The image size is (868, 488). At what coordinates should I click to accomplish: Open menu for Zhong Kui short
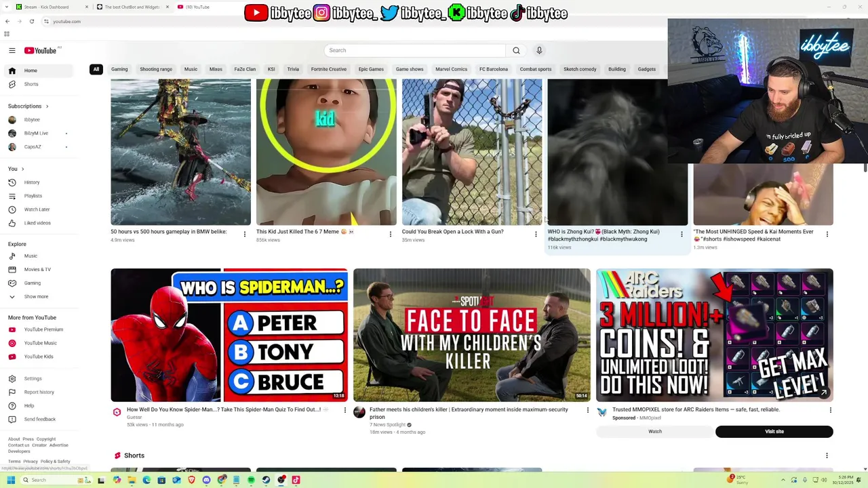[682, 234]
